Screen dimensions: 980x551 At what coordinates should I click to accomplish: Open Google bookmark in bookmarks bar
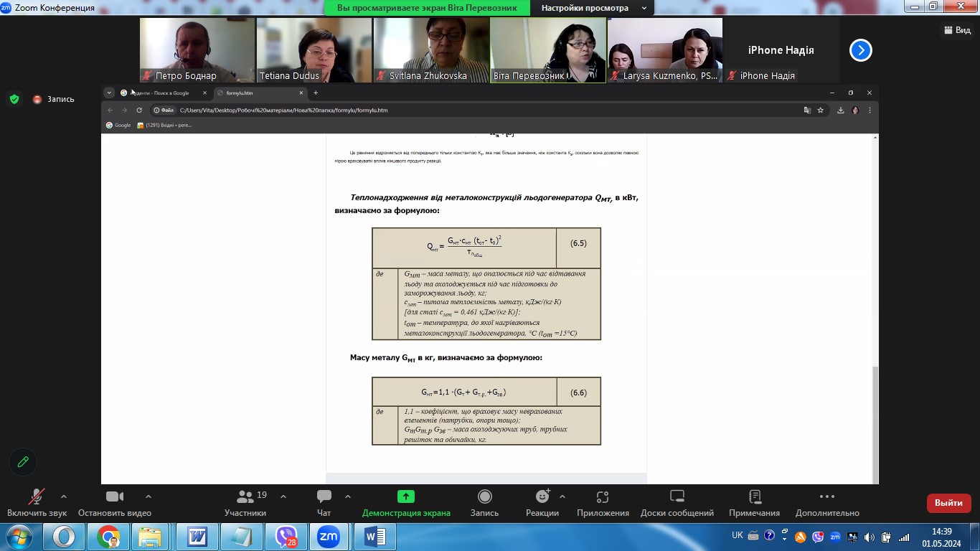tap(118, 125)
